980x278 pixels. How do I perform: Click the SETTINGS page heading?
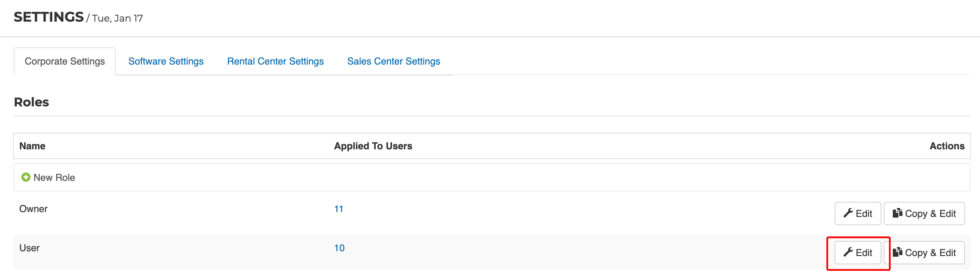click(49, 17)
